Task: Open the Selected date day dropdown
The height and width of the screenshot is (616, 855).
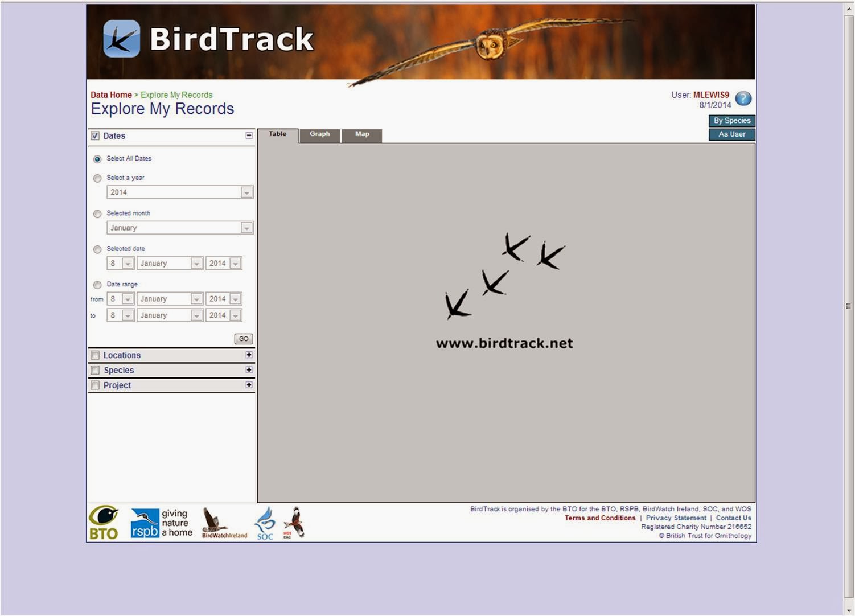Action: [x=121, y=264]
